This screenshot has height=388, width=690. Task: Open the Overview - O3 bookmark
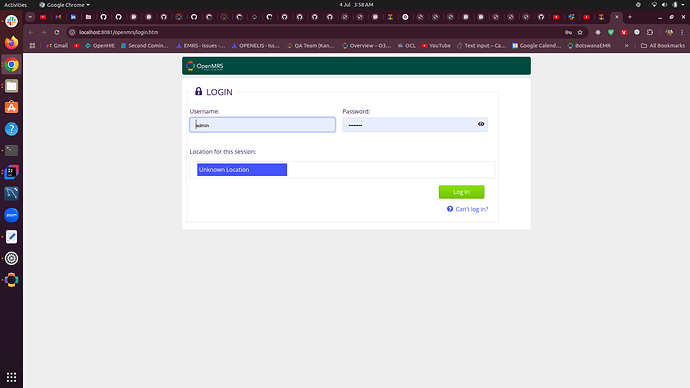tap(367, 45)
